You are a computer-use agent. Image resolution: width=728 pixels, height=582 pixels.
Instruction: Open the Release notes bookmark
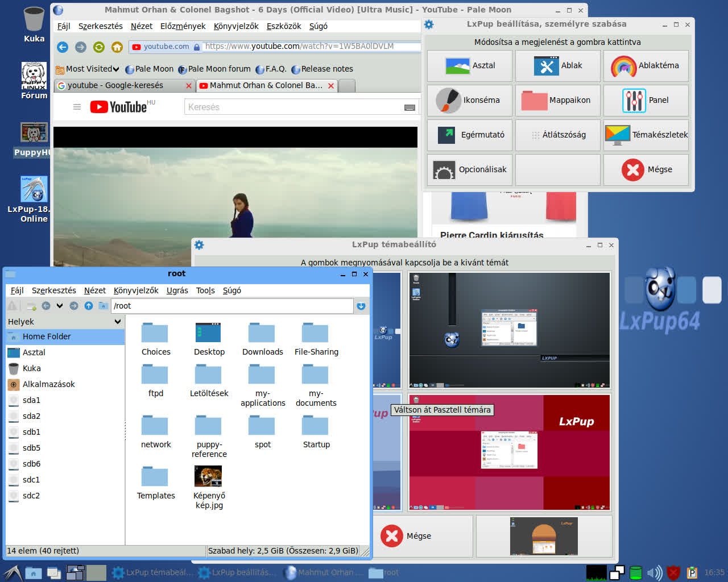(322, 69)
